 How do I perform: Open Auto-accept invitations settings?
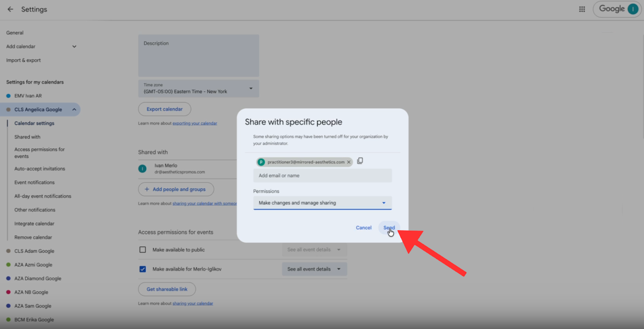(x=40, y=169)
